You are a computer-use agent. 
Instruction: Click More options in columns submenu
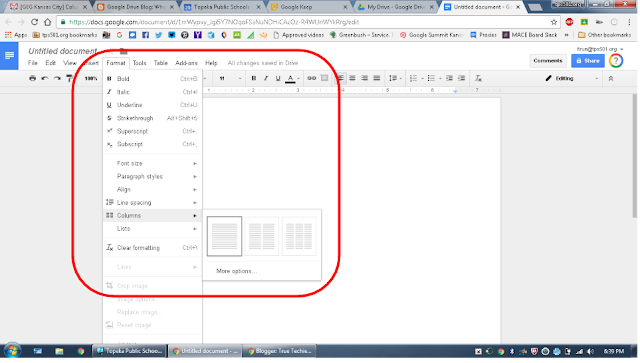pyautogui.click(x=236, y=272)
